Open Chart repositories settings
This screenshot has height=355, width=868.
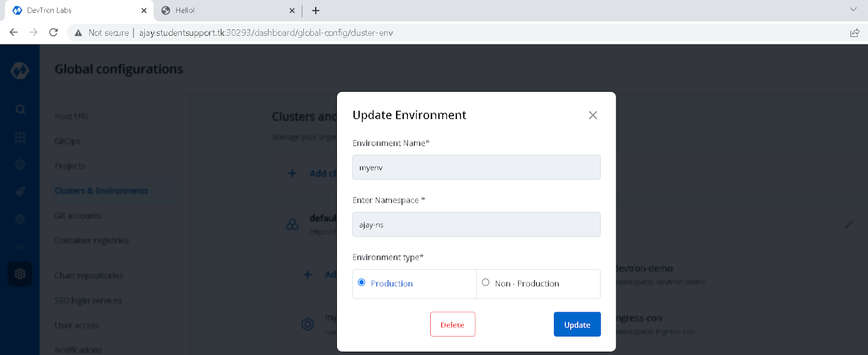coord(88,276)
